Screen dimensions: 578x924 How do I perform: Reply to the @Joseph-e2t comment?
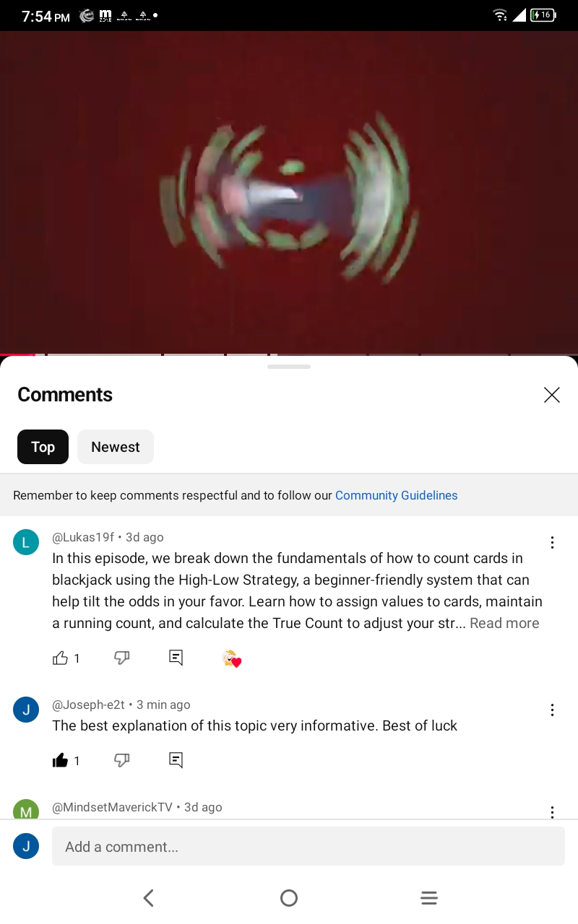click(x=176, y=760)
